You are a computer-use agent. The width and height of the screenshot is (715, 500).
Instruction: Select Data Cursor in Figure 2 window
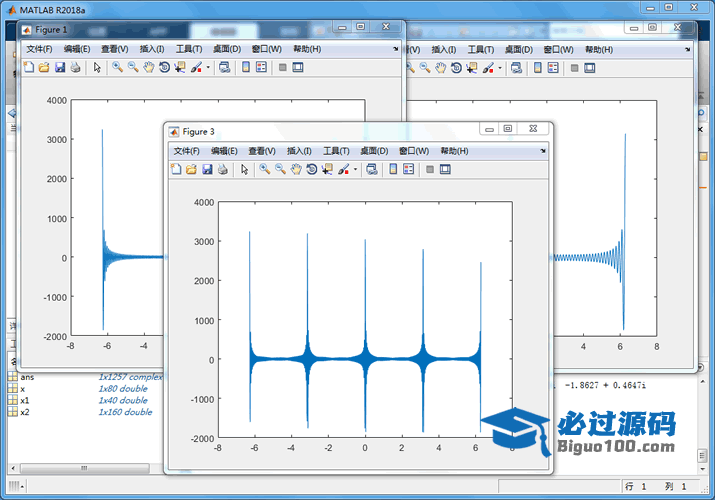[x=471, y=68]
